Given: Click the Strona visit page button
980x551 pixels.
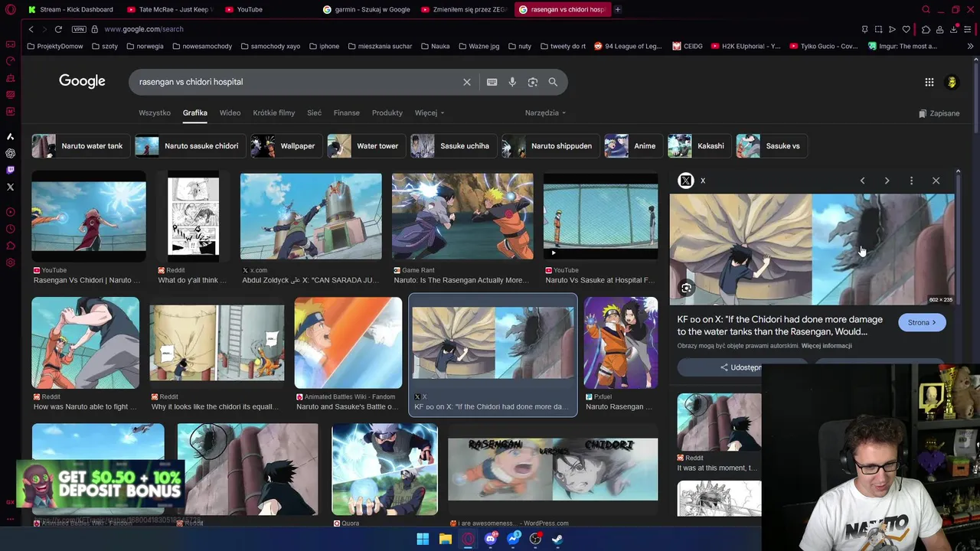Looking at the screenshot, I should (922, 322).
